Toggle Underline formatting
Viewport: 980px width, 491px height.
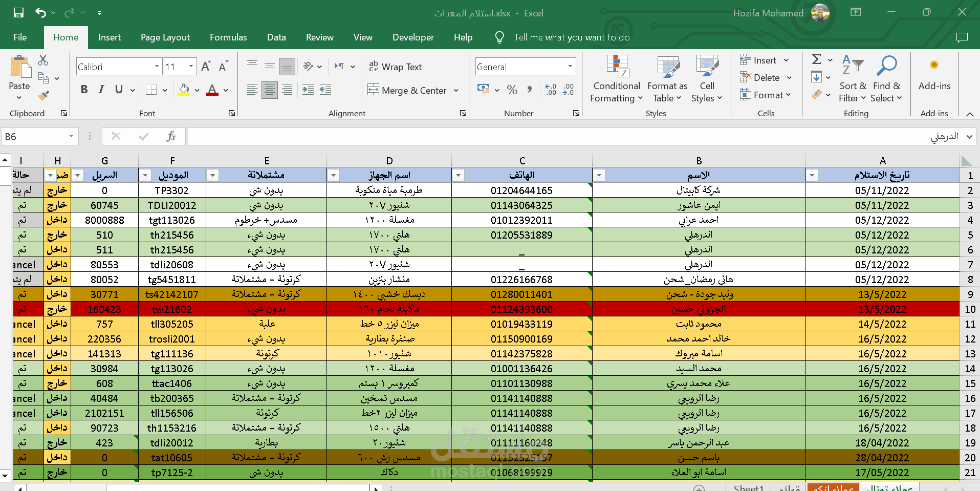pyautogui.click(x=119, y=90)
